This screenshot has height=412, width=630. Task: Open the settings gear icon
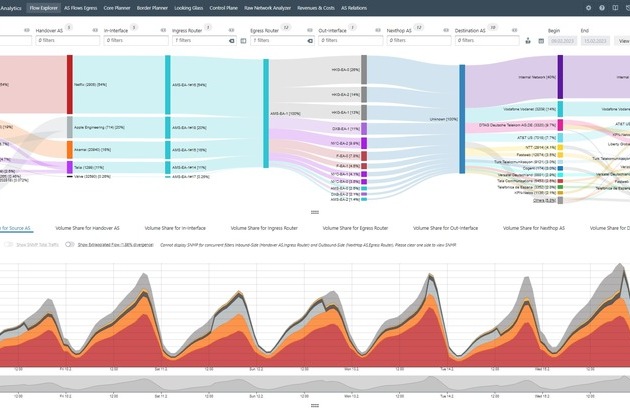588,8
